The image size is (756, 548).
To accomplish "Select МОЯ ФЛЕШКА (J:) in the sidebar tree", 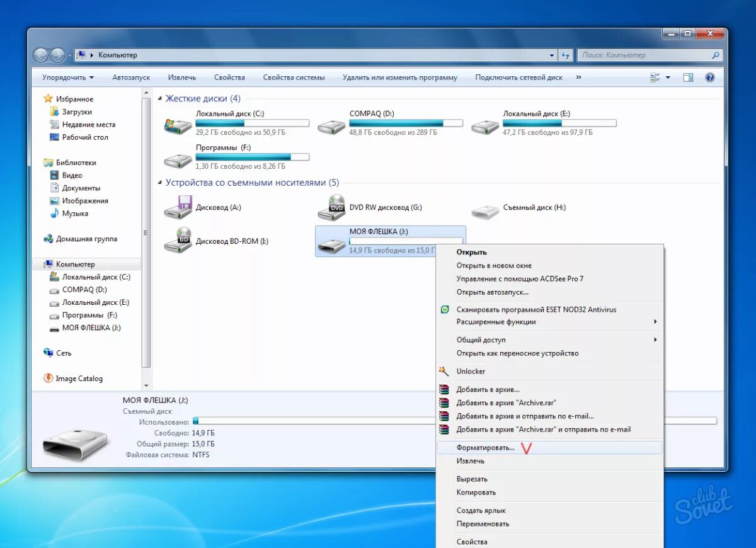I will (91, 328).
